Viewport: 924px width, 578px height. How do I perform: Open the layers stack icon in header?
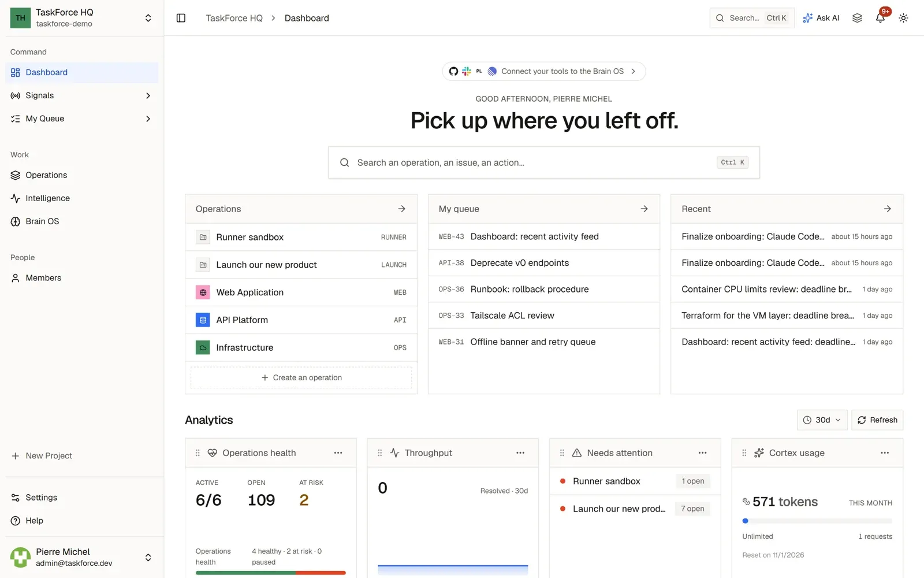(x=857, y=18)
